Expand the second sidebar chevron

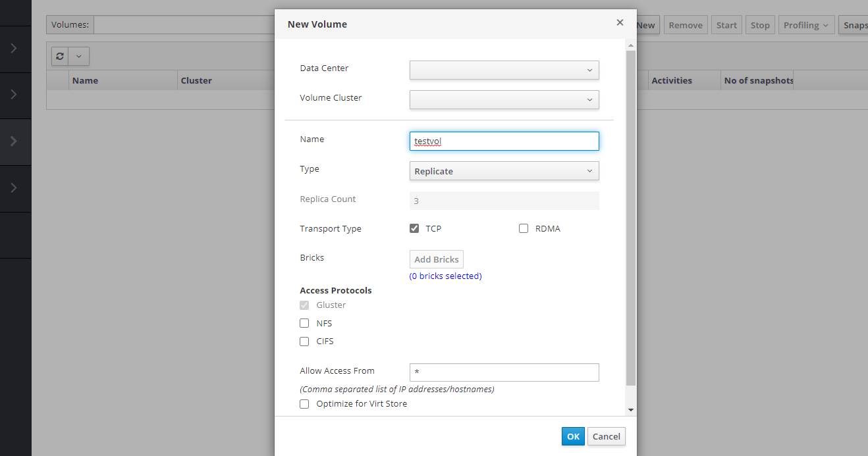(x=14, y=95)
